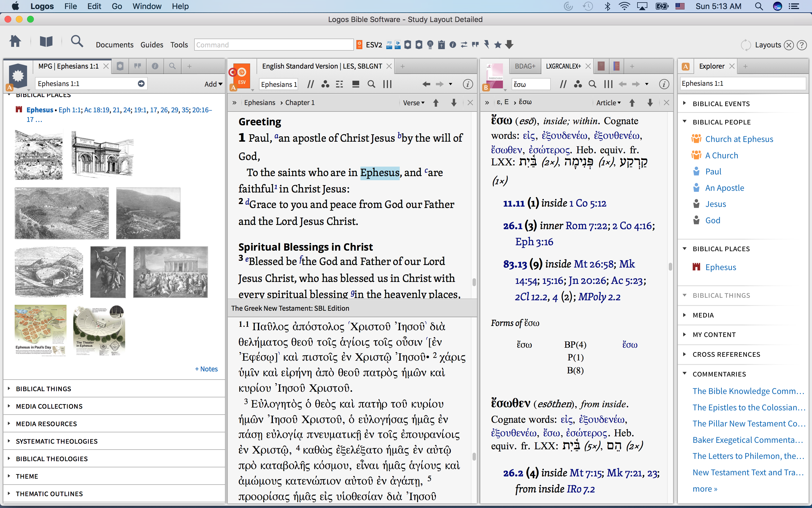
Task: Open Eph 3:16 reference link
Action: point(534,242)
